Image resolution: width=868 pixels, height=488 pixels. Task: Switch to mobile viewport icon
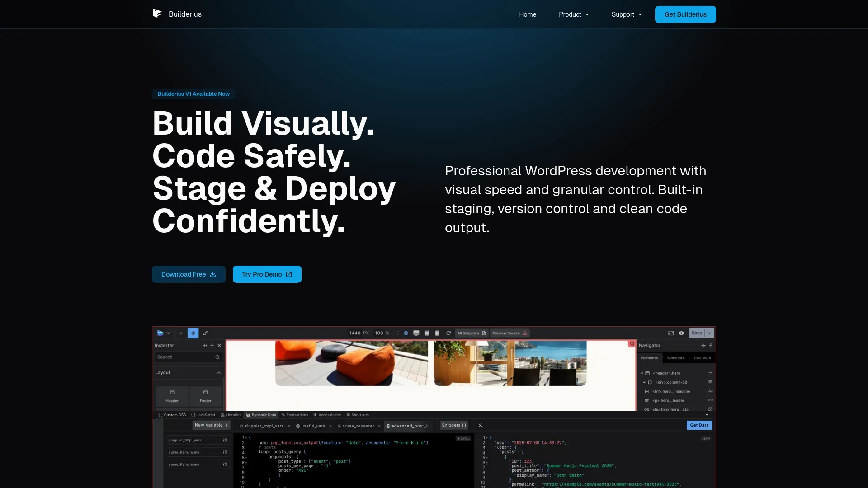(x=437, y=333)
